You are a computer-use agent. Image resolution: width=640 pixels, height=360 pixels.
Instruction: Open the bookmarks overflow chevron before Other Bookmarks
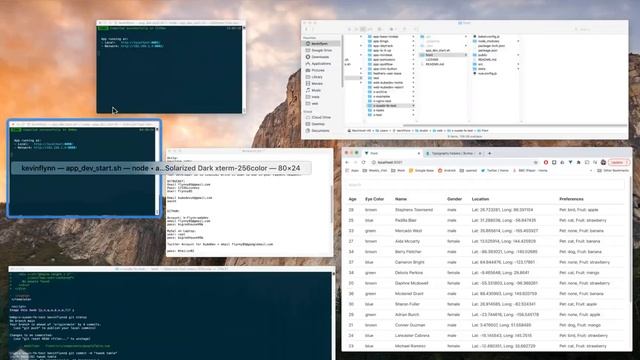pyautogui.click(x=591, y=171)
